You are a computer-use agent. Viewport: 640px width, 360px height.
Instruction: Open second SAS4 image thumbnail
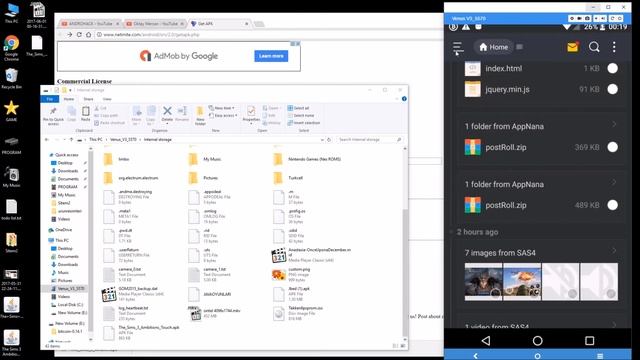coord(522,282)
